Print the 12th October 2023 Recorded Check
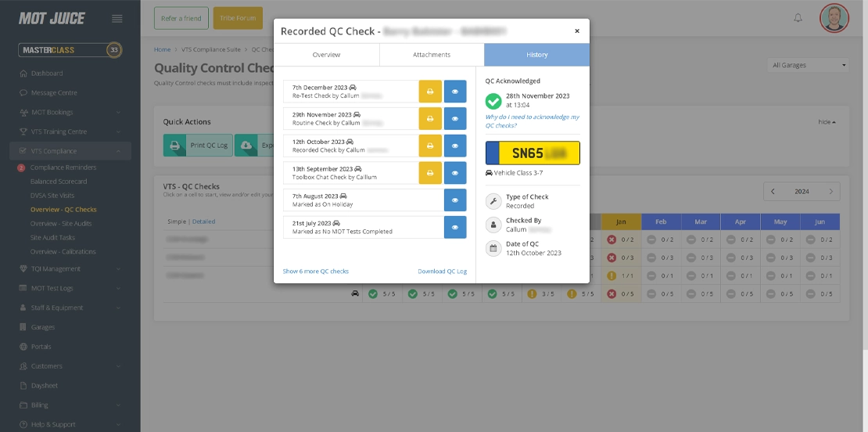The height and width of the screenshot is (432, 868). click(x=430, y=146)
